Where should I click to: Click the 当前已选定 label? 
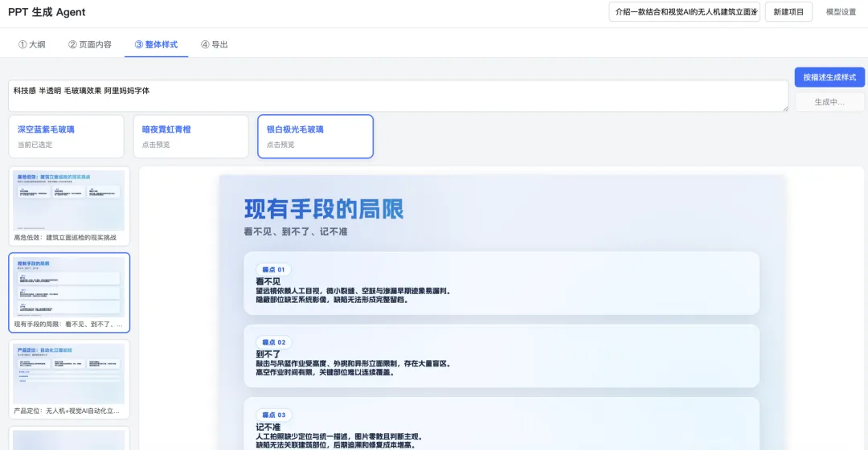35,145
